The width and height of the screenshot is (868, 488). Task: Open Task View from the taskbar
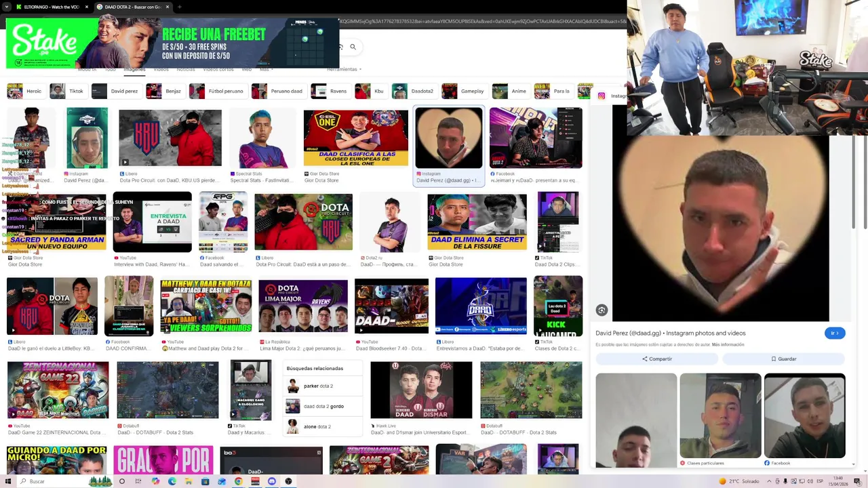tap(138, 481)
